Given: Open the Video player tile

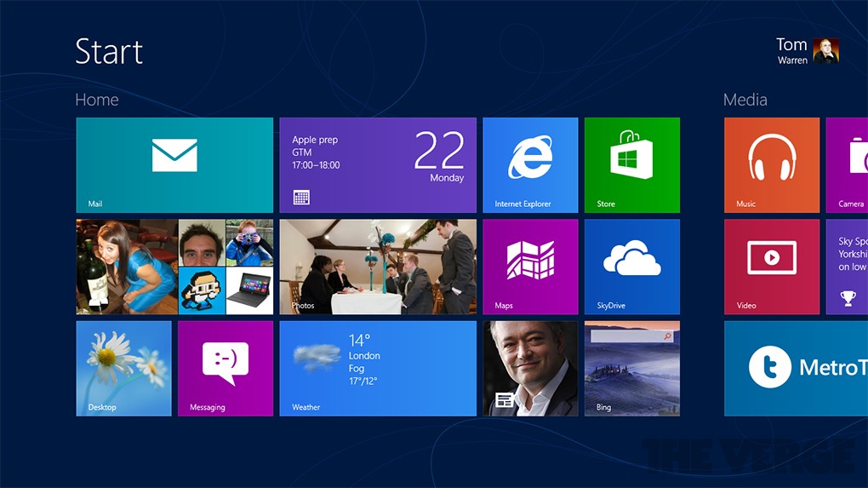Looking at the screenshot, I should coord(771,267).
